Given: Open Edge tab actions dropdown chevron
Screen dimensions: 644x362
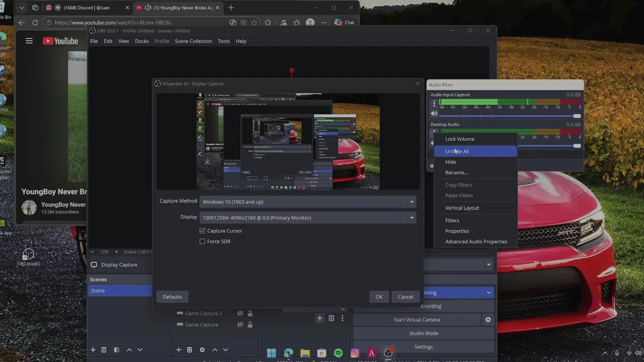Looking at the screenshot, I should click(21, 8).
